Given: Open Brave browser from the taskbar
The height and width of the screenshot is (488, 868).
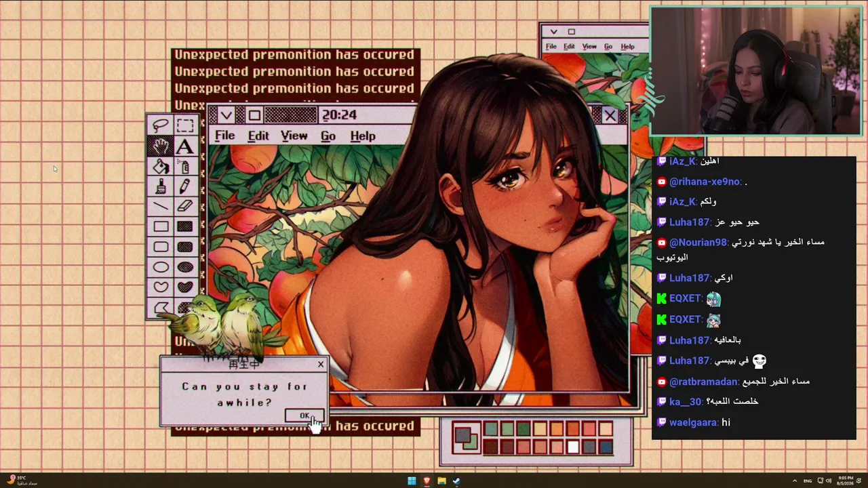Looking at the screenshot, I should point(427,481).
